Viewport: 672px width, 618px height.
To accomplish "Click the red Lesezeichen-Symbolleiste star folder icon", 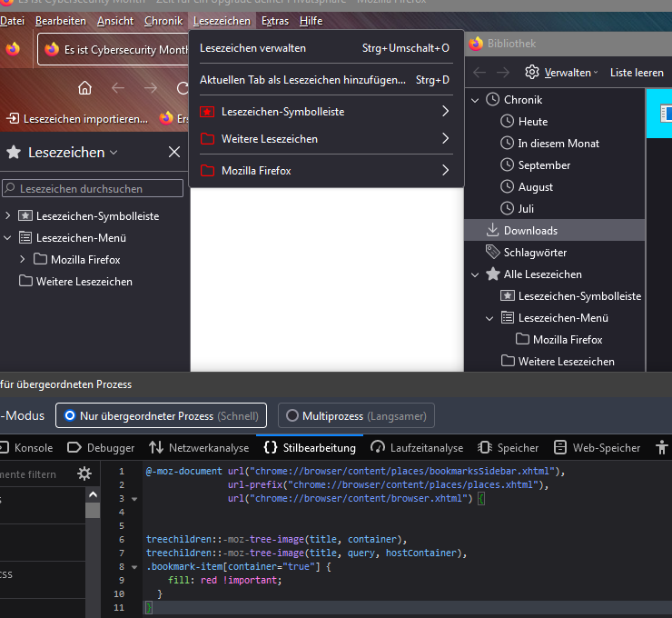I will (x=207, y=112).
